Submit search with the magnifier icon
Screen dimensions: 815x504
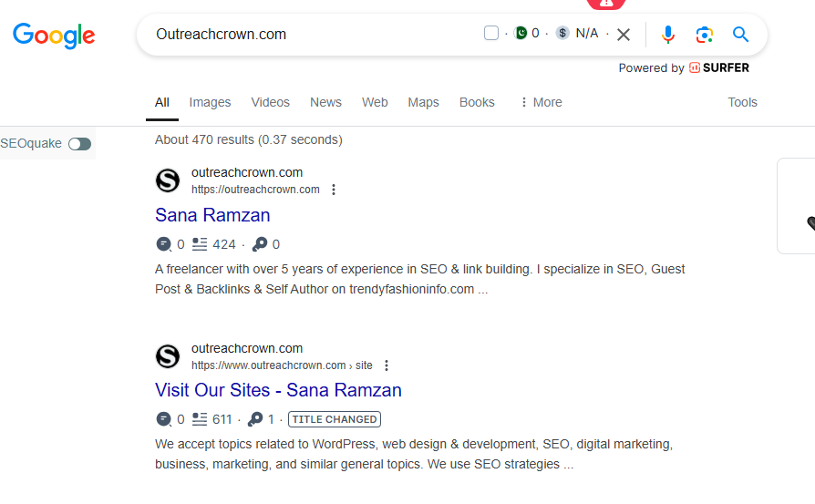point(740,35)
